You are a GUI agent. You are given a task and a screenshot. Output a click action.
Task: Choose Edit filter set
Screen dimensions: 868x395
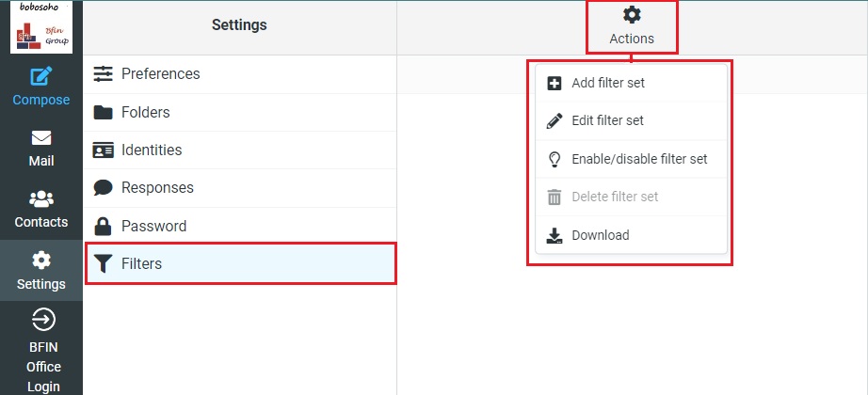(x=607, y=120)
